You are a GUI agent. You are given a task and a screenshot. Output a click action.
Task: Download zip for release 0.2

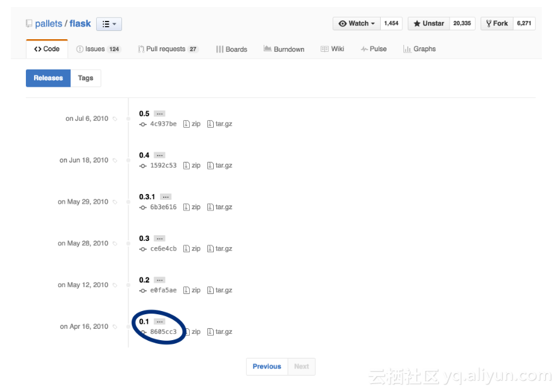click(192, 290)
